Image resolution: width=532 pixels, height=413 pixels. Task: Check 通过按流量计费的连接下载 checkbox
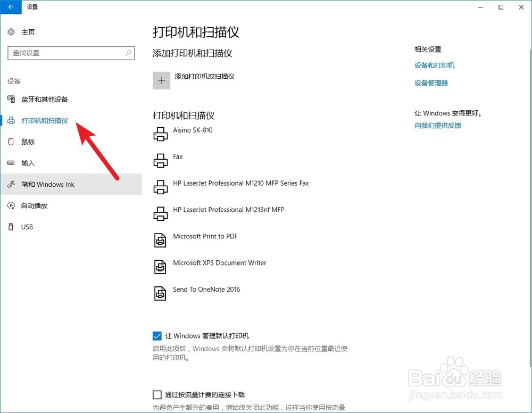tap(157, 395)
